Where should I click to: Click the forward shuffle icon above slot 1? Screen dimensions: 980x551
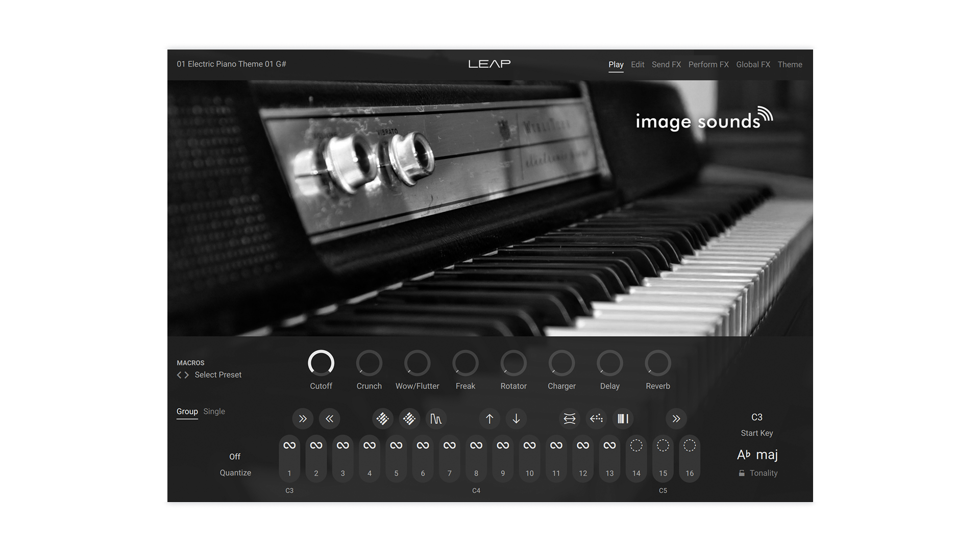(302, 418)
